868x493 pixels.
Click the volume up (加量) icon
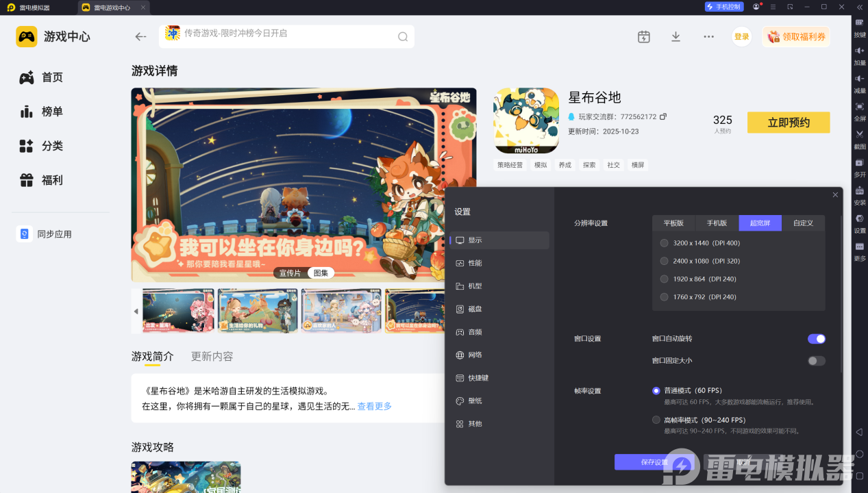pyautogui.click(x=859, y=51)
